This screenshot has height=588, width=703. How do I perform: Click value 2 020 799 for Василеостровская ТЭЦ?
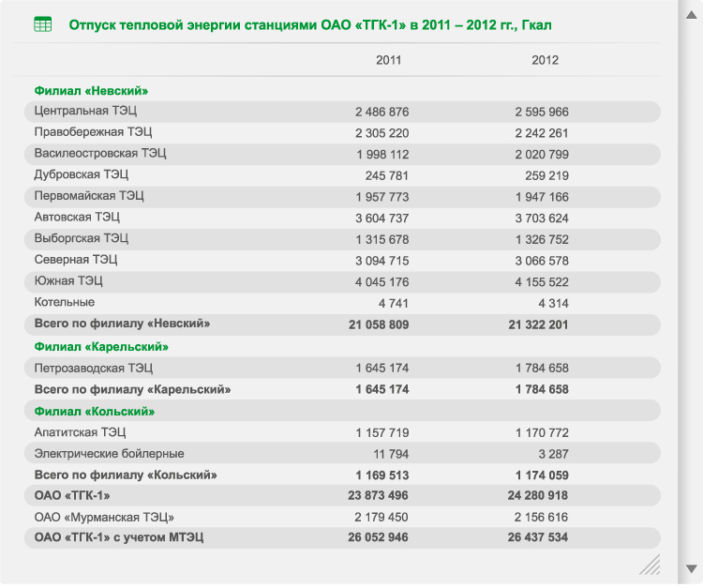(542, 155)
